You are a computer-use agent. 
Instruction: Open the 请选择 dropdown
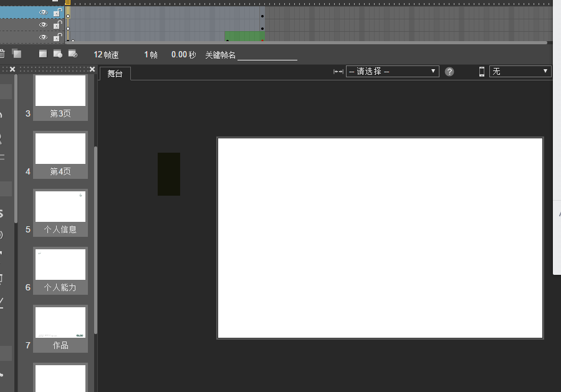pos(393,72)
